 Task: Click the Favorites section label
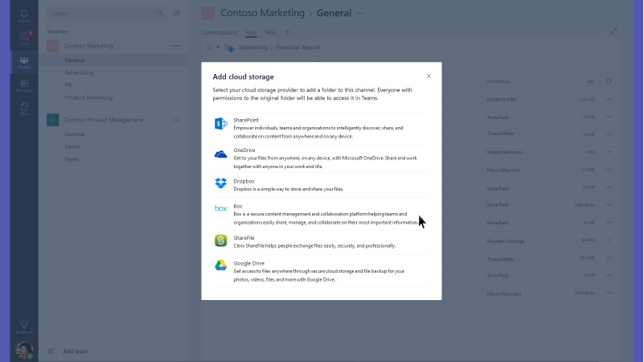tap(56, 31)
